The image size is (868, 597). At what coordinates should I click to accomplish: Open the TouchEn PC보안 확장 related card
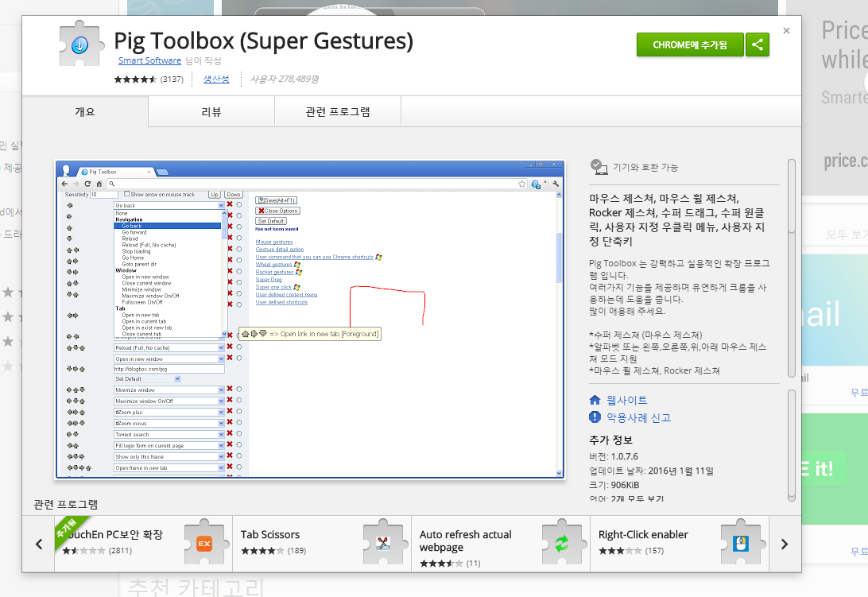143,544
